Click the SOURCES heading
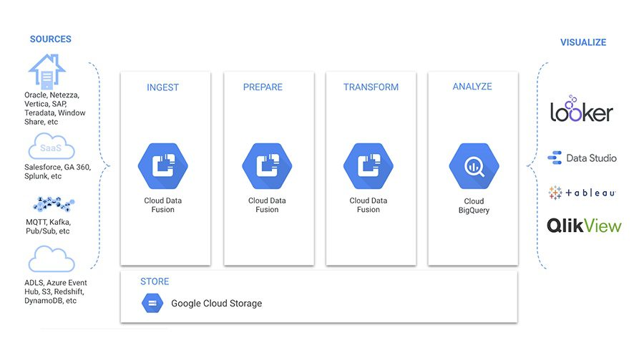Screen dimensions: 644x358 [x=51, y=39]
